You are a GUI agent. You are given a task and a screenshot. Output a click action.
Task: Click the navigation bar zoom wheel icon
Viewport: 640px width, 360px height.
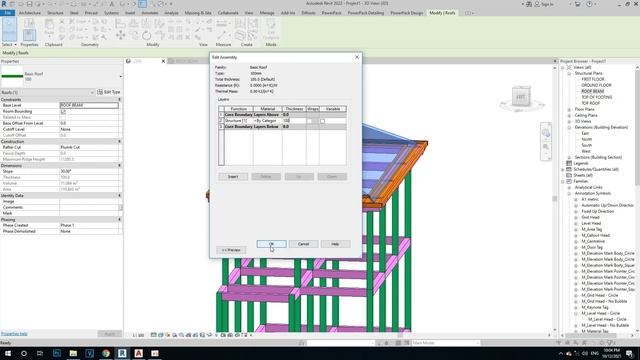pyautogui.click(x=546, y=133)
